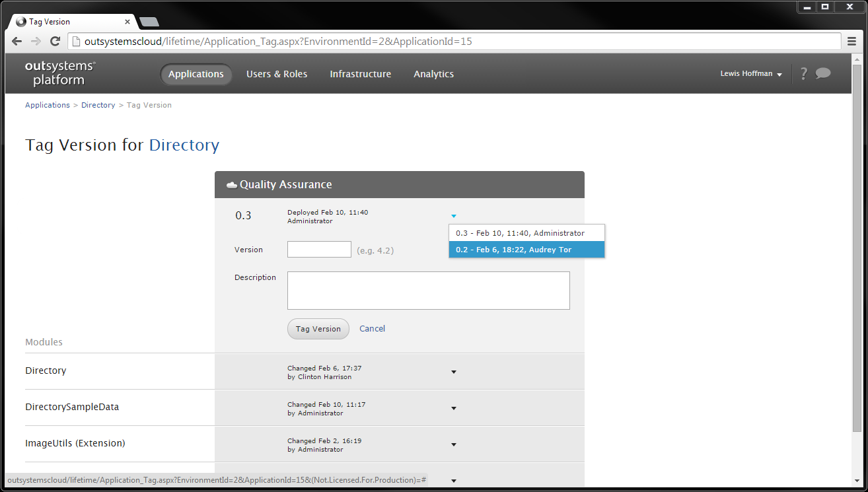Click the browser address bar
The image size is (868, 492).
(x=456, y=42)
